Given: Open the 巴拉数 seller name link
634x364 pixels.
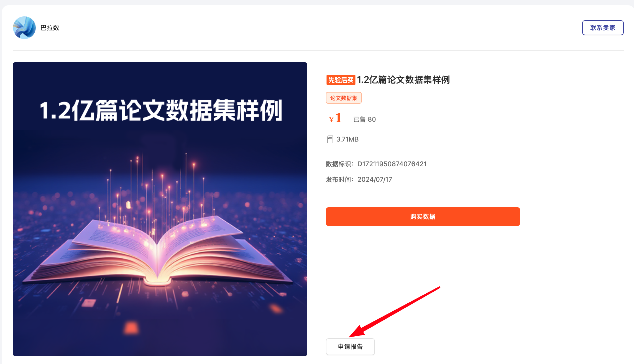Looking at the screenshot, I should pos(50,28).
